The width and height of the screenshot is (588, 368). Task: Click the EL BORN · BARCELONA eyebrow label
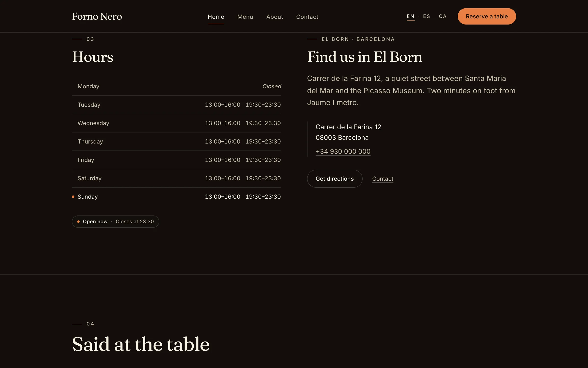[x=358, y=39]
